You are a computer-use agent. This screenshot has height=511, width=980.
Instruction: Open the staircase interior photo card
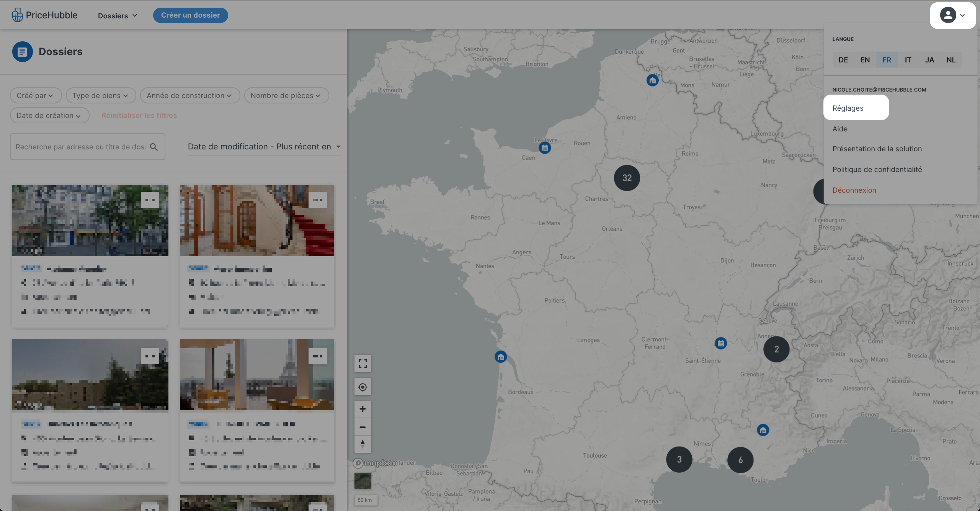[x=256, y=221]
